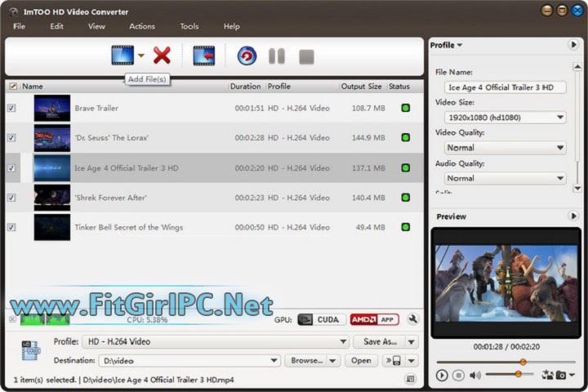Screen dimensions: 588x392
Task: Open the Tools menu
Action: click(189, 26)
